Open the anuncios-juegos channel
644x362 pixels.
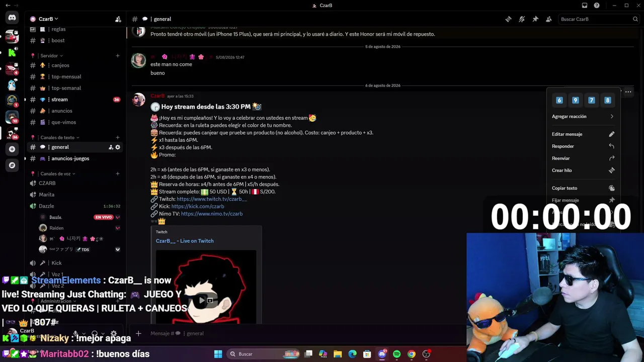[75, 158]
